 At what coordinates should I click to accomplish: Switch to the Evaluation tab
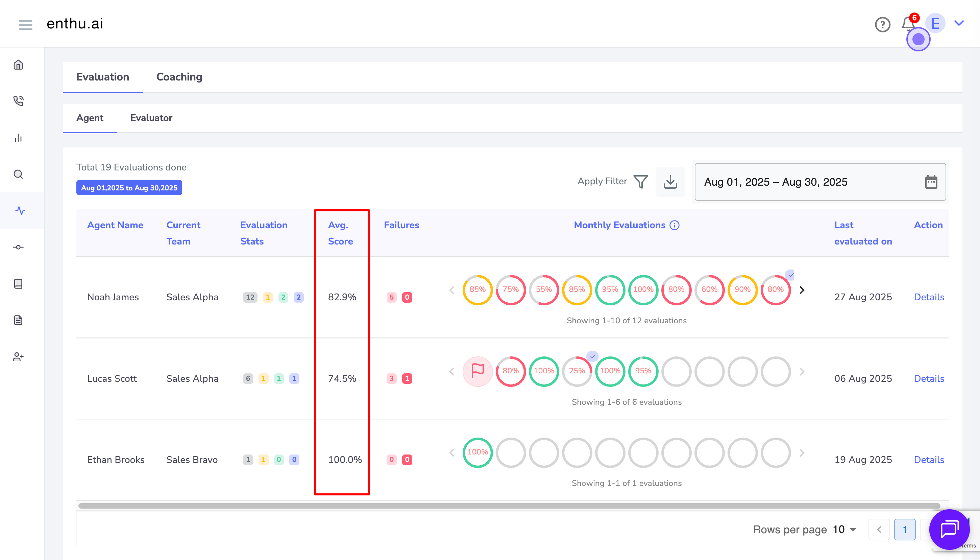pos(103,77)
